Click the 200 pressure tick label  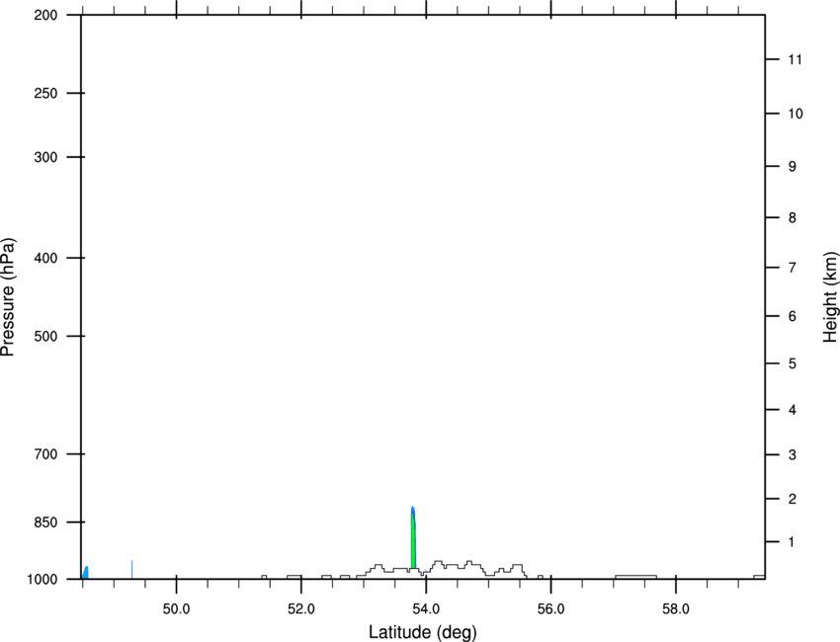tap(45, 15)
